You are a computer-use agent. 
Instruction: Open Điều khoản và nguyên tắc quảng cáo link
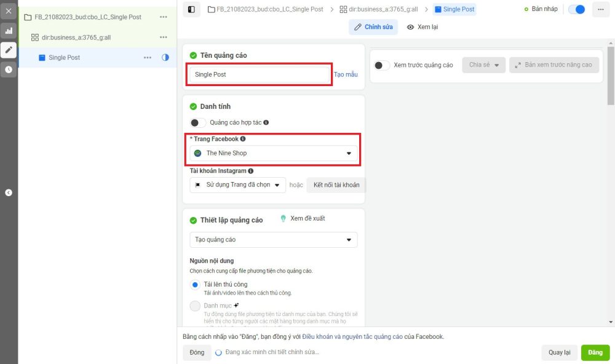352,336
